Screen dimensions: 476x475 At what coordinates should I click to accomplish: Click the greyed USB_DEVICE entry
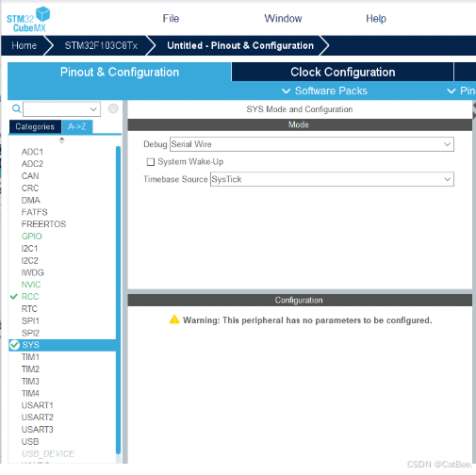(48, 453)
